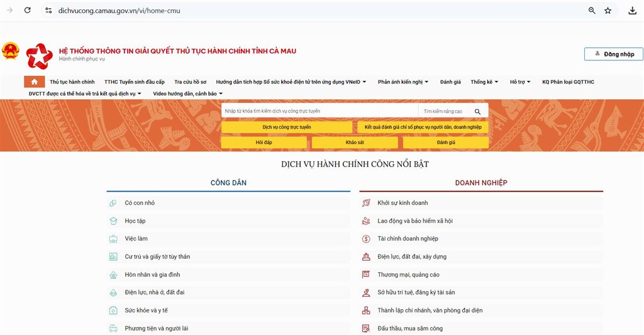This screenshot has height=335, width=644.
Task: Open the Hôn nhân và gia đình link
Action: pos(153,275)
